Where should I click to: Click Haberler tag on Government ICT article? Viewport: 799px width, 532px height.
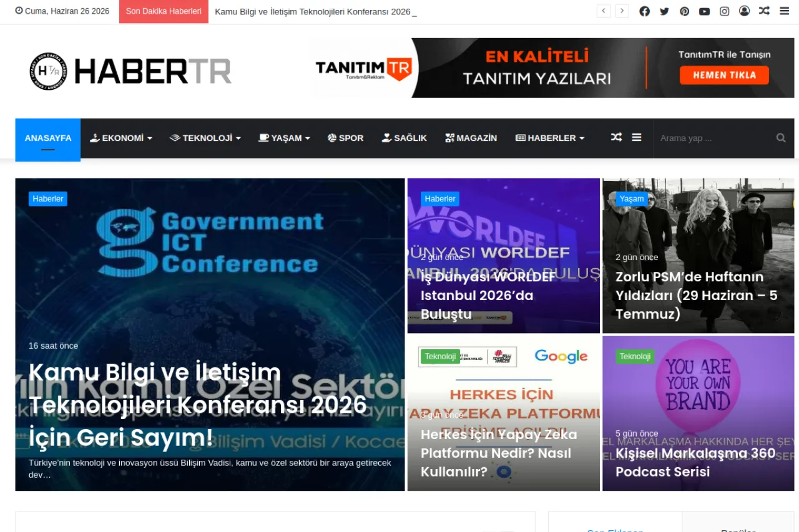48,199
